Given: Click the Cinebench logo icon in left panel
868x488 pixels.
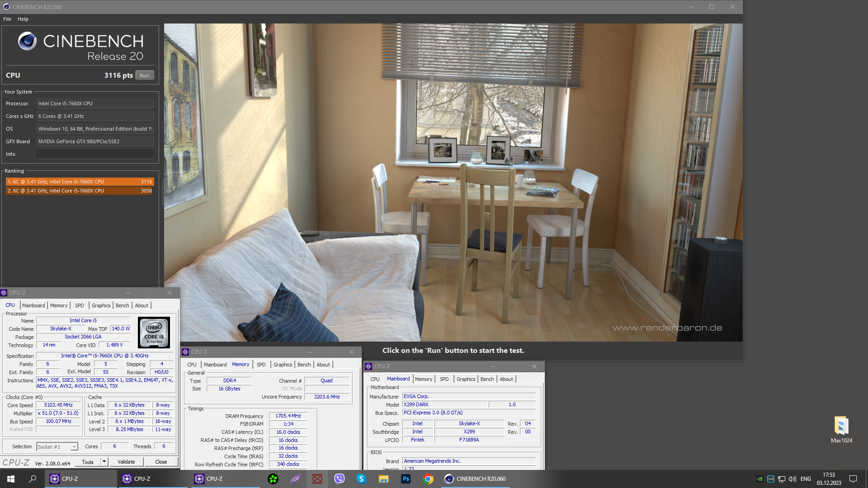Looking at the screenshot, I should [27, 41].
